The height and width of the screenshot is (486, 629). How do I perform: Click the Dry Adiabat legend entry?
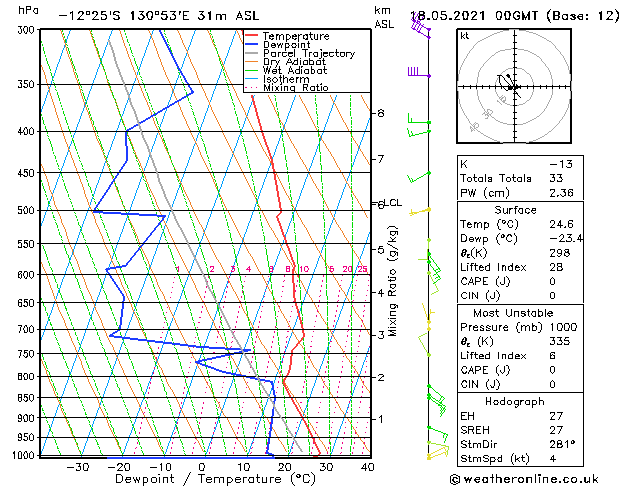coord(294,62)
